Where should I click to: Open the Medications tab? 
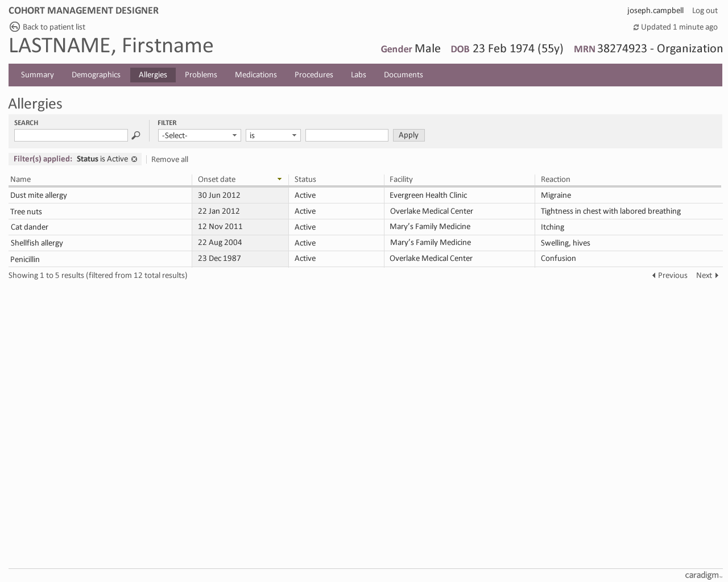(256, 75)
